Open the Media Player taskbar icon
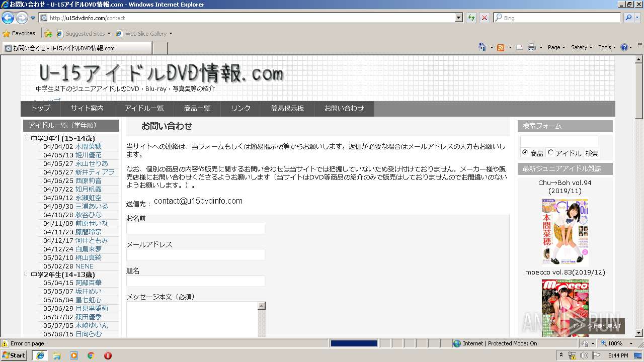This screenshot has height=362, width=644. point(74,355)
